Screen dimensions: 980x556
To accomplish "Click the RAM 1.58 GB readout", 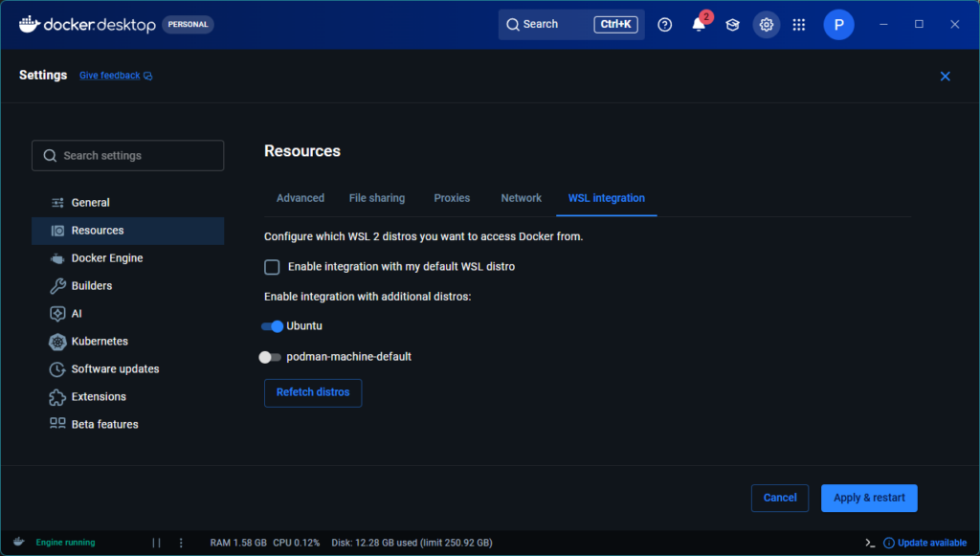I will click(238, 543).
